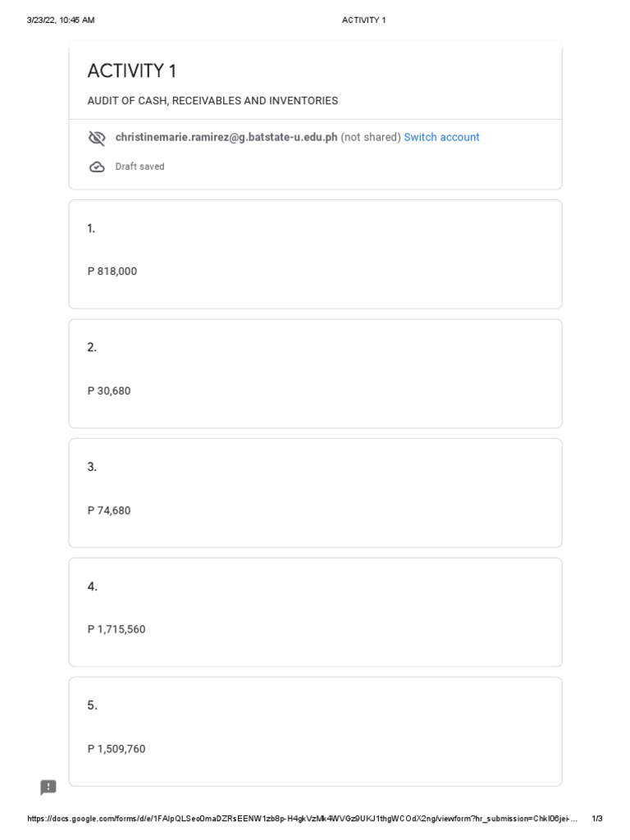Click the ACTIVITY 1 page header text
630x840 pixels.
tap(363, 21)
